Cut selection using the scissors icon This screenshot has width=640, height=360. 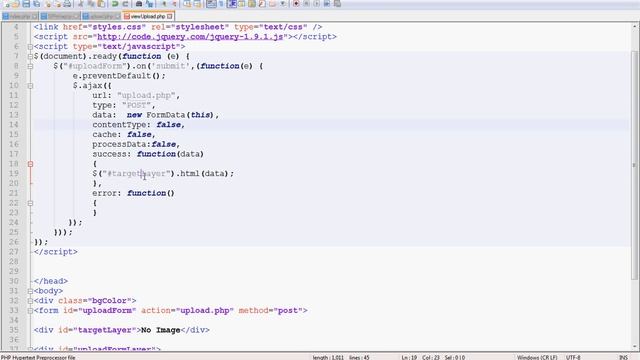(81, 4)
